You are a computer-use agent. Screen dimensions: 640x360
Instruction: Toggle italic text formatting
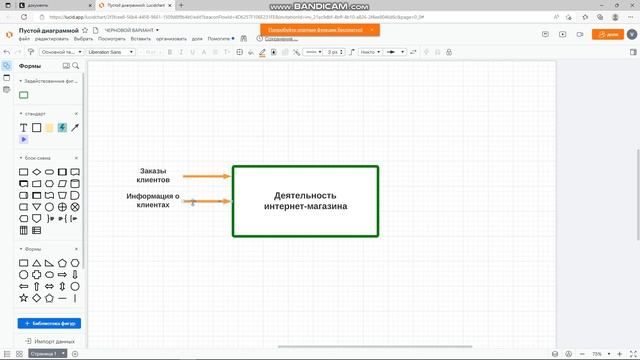point(181,52)
